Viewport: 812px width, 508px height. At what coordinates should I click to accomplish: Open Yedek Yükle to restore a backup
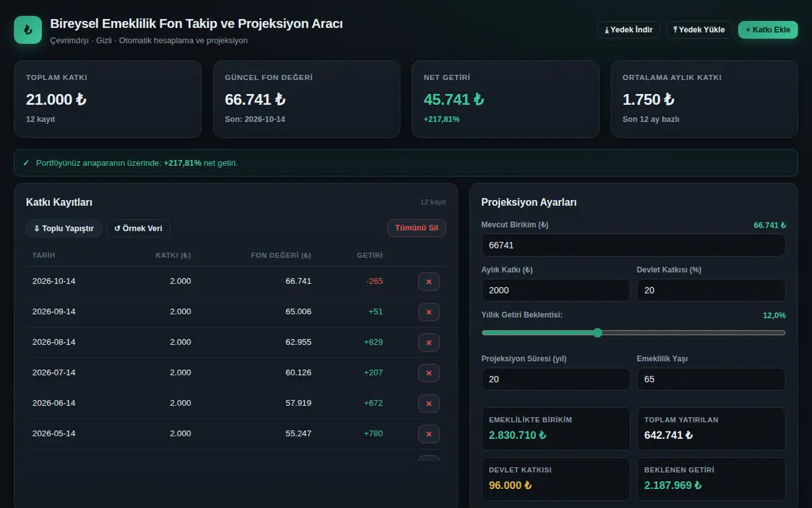point(699,30)
